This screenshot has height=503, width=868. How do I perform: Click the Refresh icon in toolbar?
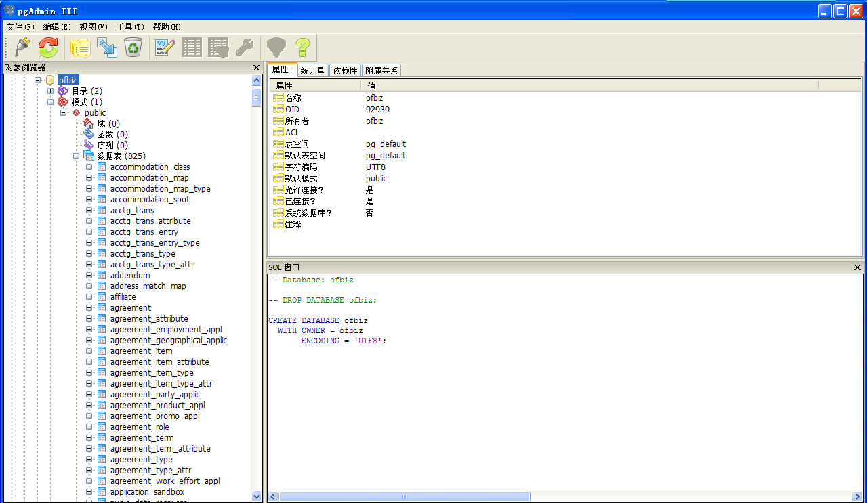point(48,47)
